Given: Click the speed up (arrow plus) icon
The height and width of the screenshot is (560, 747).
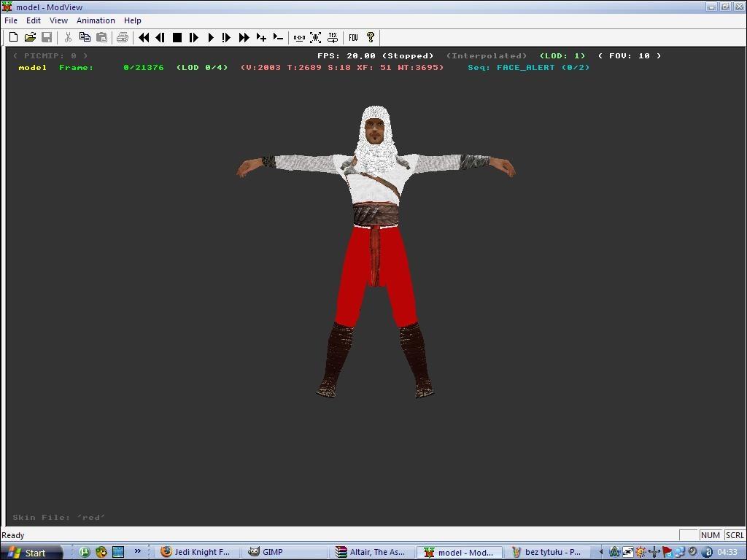Looking at the screenshot, I should click(261, 37).
